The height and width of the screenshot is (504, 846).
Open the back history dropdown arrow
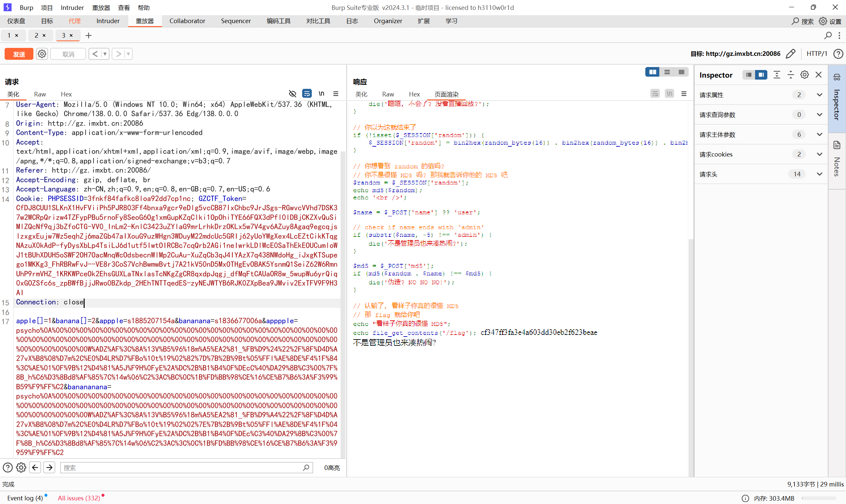[x=105, y=54]
